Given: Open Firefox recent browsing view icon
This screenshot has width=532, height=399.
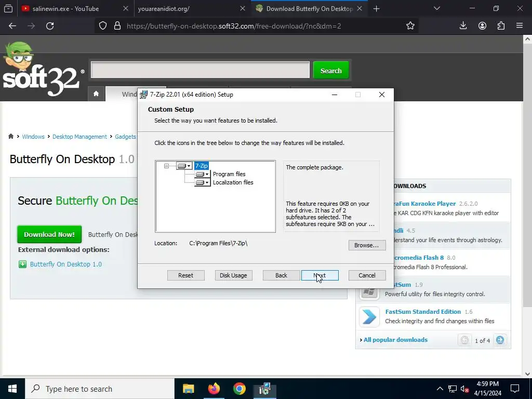Looking at the screenshot, I should click(8, 9).
